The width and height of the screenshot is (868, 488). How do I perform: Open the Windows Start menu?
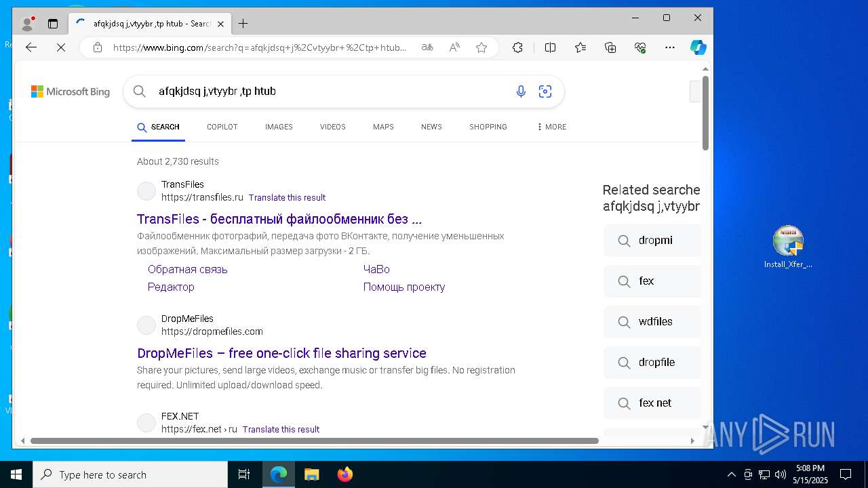pos(16,474)
